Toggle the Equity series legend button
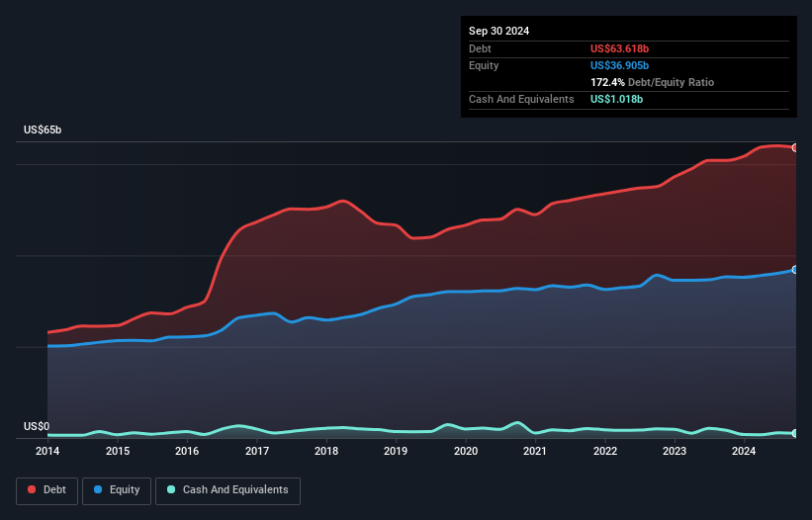812x520 pixels. click(117, 490)
